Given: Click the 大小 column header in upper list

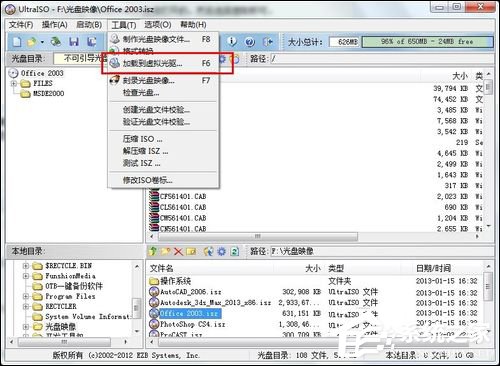Looking at the screenshot, I should 460,76.
